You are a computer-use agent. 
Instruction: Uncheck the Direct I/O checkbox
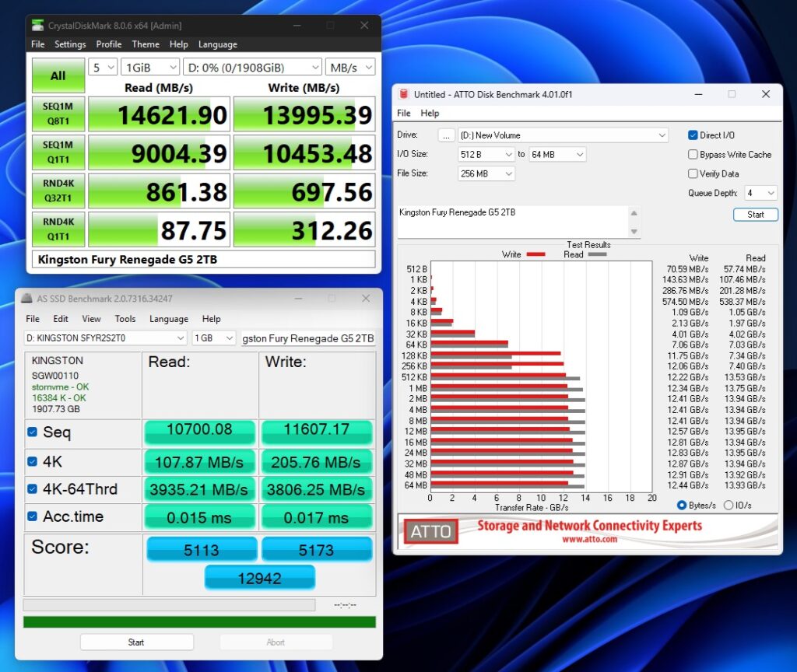click(x=692, y=135)
